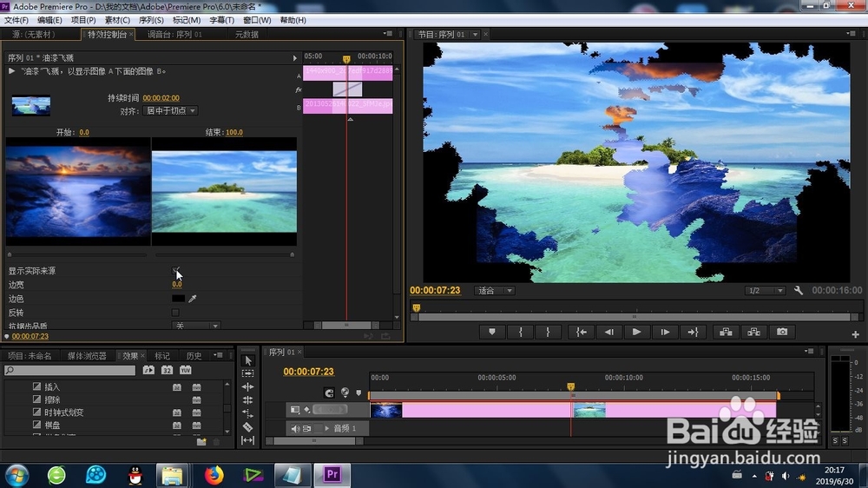Toggle 反转 checkbox
Screen dimensions: 868x488
175,313
